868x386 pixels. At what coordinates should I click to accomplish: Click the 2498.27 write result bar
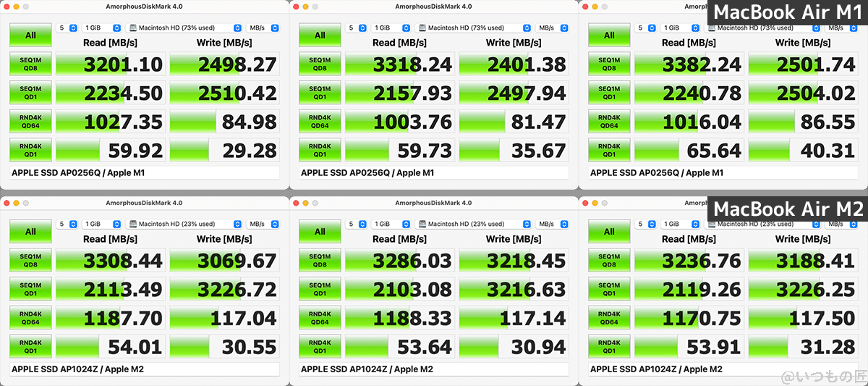click(224, 64)
